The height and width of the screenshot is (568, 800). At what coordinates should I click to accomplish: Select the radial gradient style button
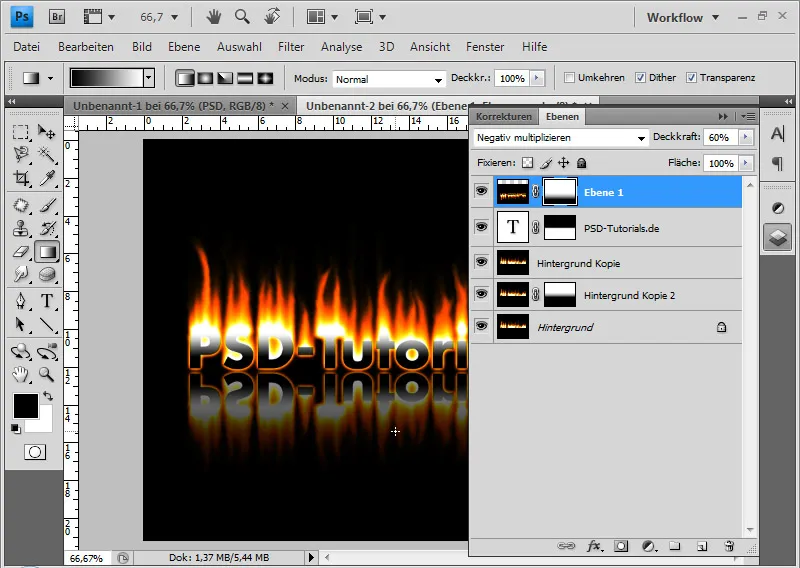pos(205,78)
